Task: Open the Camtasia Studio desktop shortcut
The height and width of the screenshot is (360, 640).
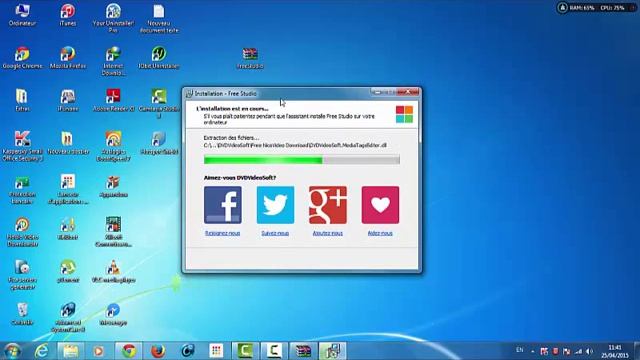Action: (159, 104)
